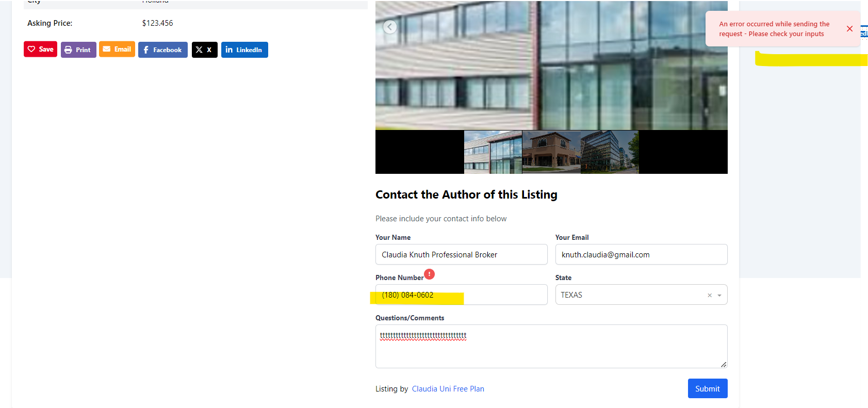The height and width of the screenshot is (408, 868).
Task: Open the TEXAS state combo box
Action: (x=641, y=295)
